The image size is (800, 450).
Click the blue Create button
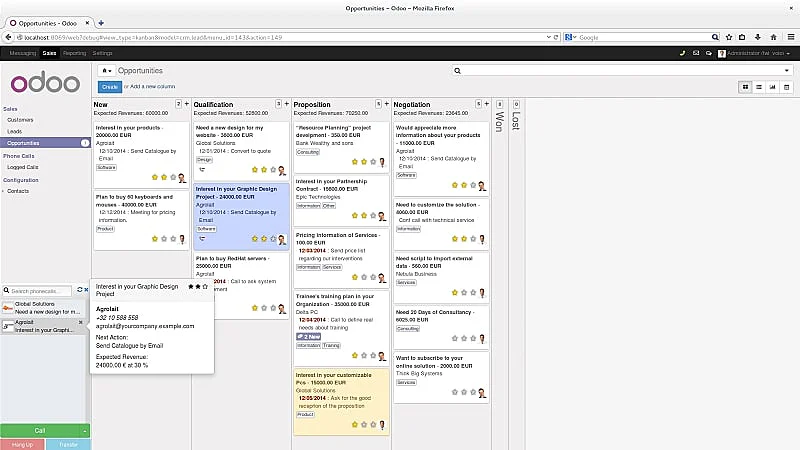click(x=110, y=87)
